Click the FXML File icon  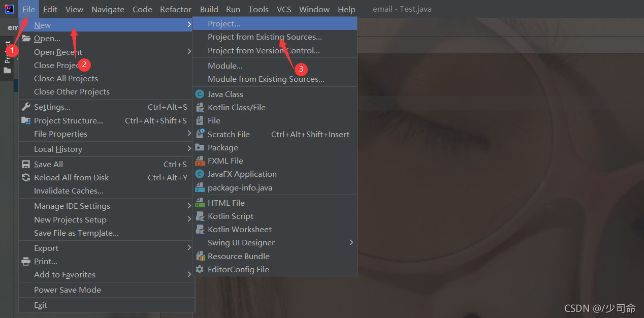(x=200, y=161)
